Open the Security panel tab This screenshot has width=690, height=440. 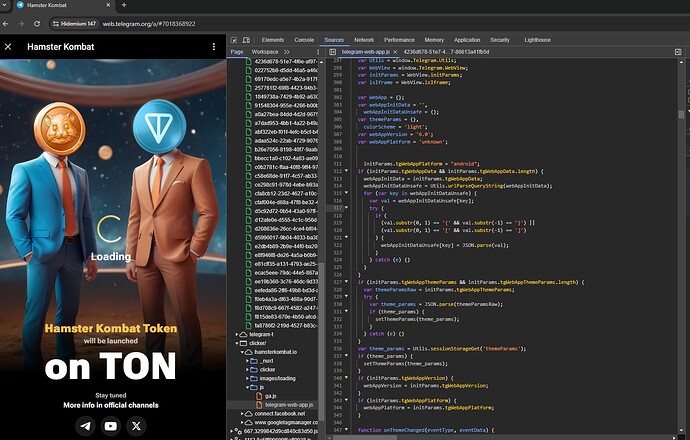click(x=500, y=40)
